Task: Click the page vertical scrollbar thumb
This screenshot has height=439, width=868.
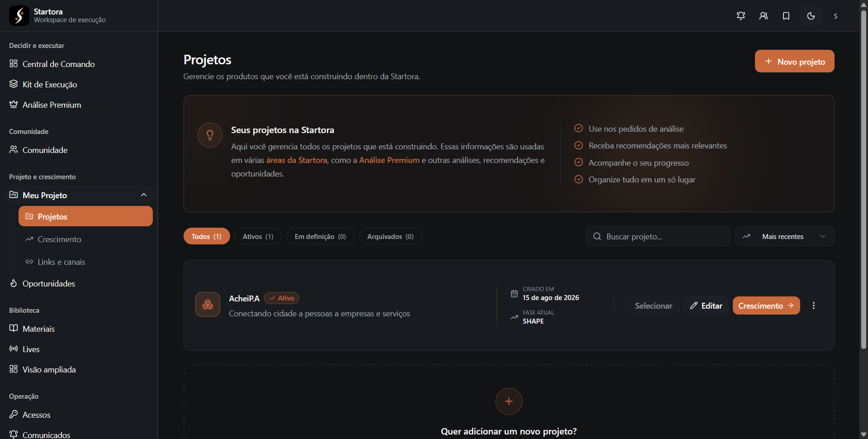Action: tap(863, 179)
